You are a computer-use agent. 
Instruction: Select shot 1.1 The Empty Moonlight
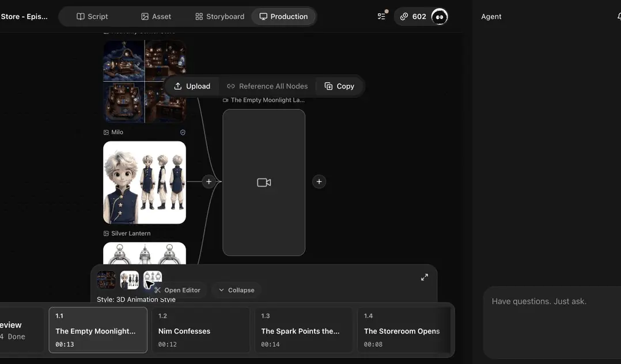98,330
